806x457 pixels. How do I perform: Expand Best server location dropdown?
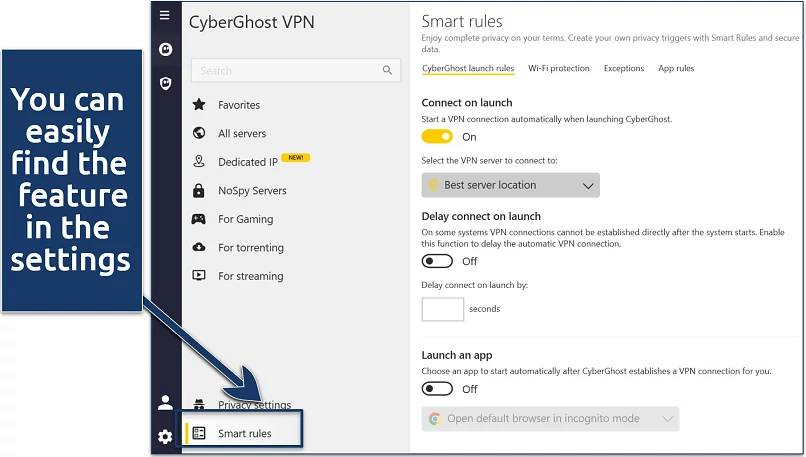(510, 185)
